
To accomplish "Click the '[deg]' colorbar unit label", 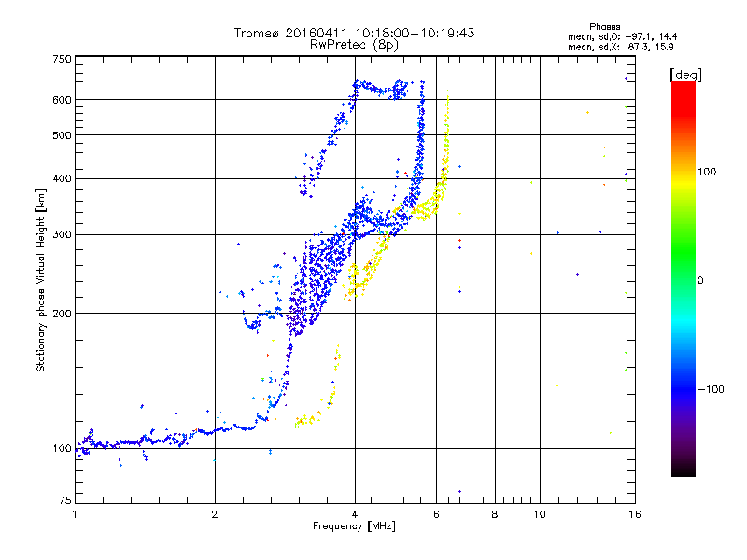I will pos(685,75).
